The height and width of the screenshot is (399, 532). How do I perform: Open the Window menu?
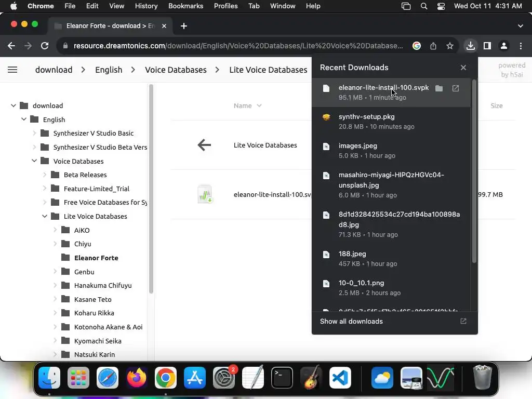coord(283,6)
